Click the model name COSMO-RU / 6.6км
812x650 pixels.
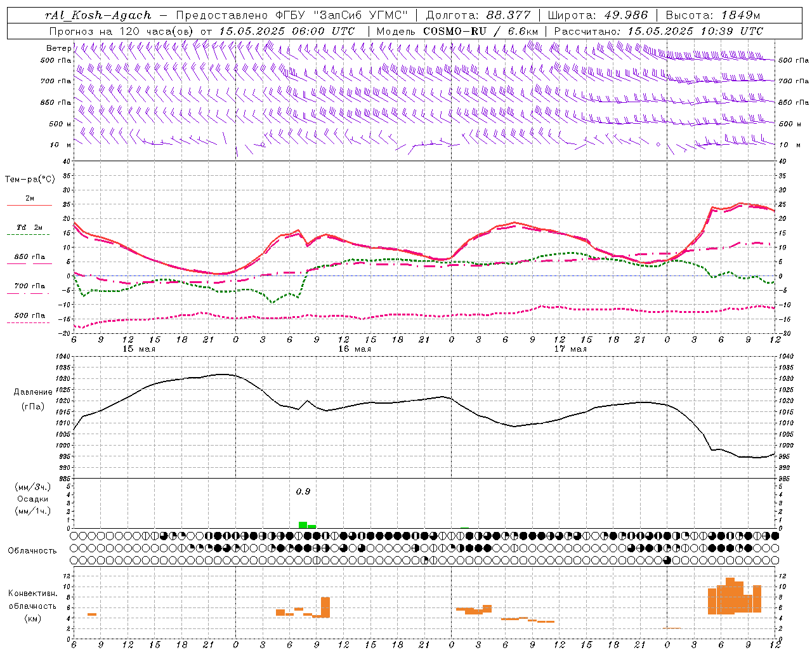coord(480,30)
